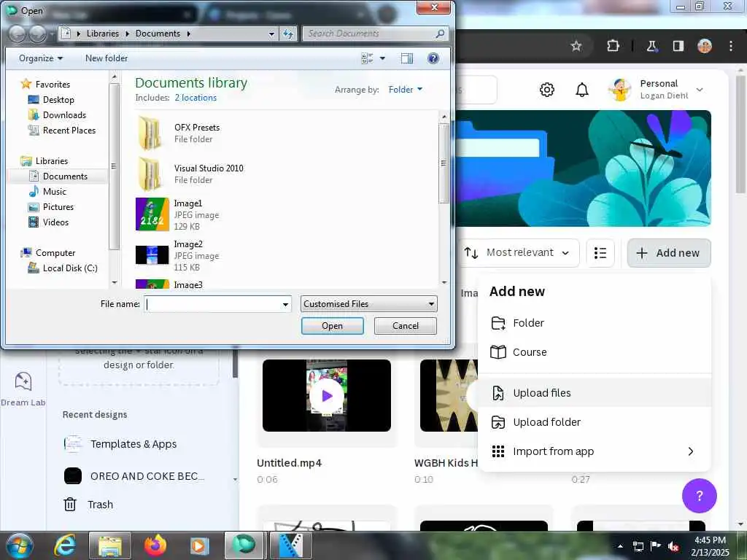Open the OFX Presets folder icon

(150, 133)
